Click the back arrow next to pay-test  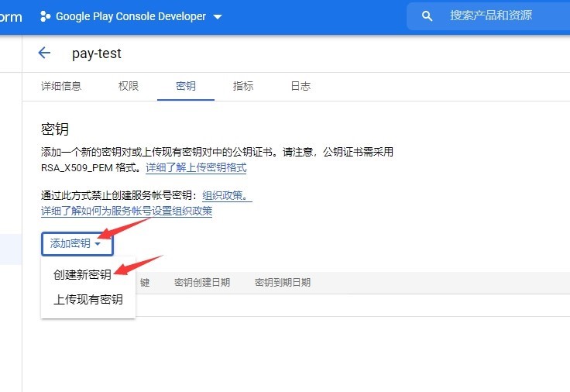(x=44, y=53)
